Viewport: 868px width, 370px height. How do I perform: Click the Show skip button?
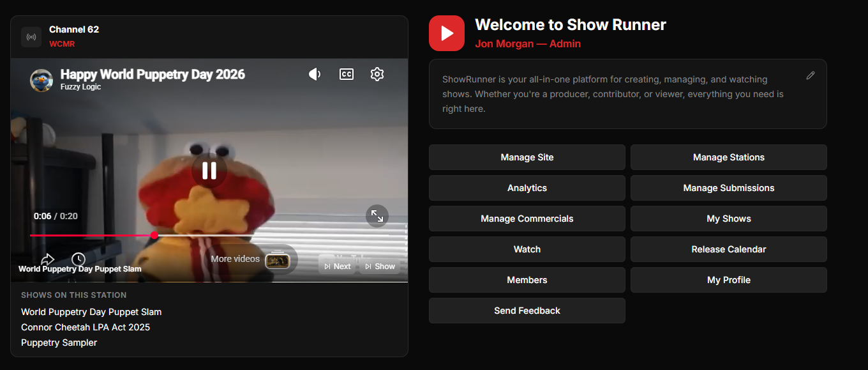380,266
